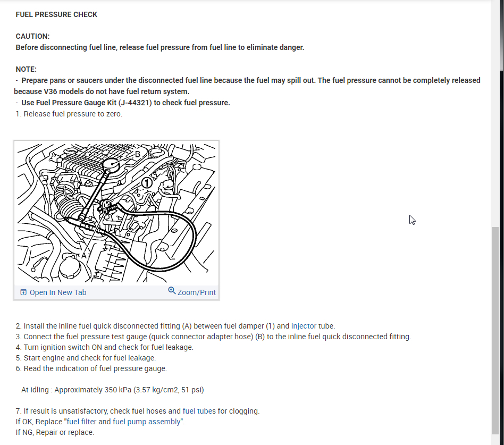Click the gauge labeled B in diagram
The width and height of the screenshot is (504, 445).
pyautogui.click(x=111, y=165)
